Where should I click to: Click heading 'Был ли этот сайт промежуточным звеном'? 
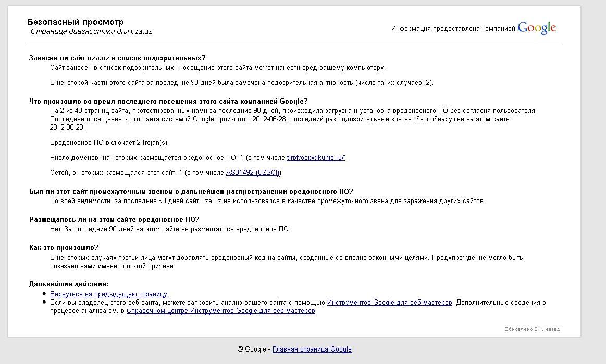(191, 191)
